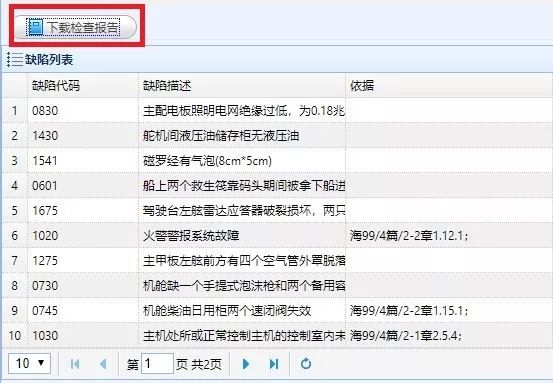Click description 主甲板左舷前方有四个空气管
This screenshot has width=553, height=383.
coord(244,261)
